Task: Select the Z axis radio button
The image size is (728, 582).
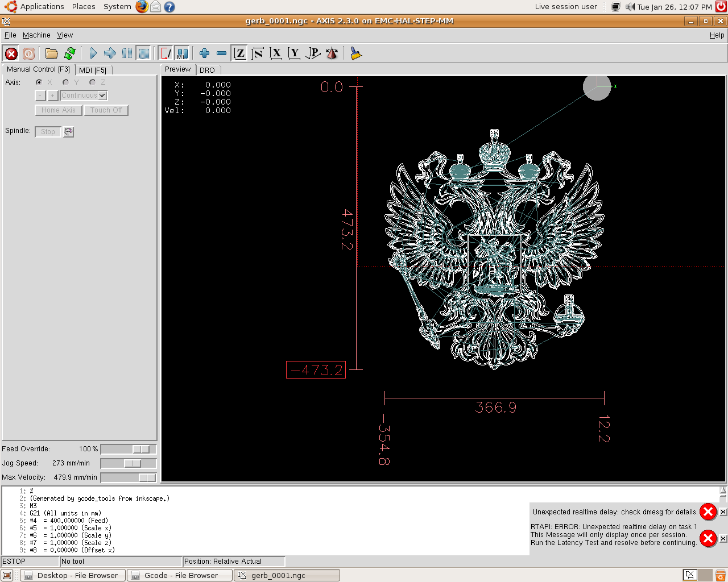Action: (93, 82)
